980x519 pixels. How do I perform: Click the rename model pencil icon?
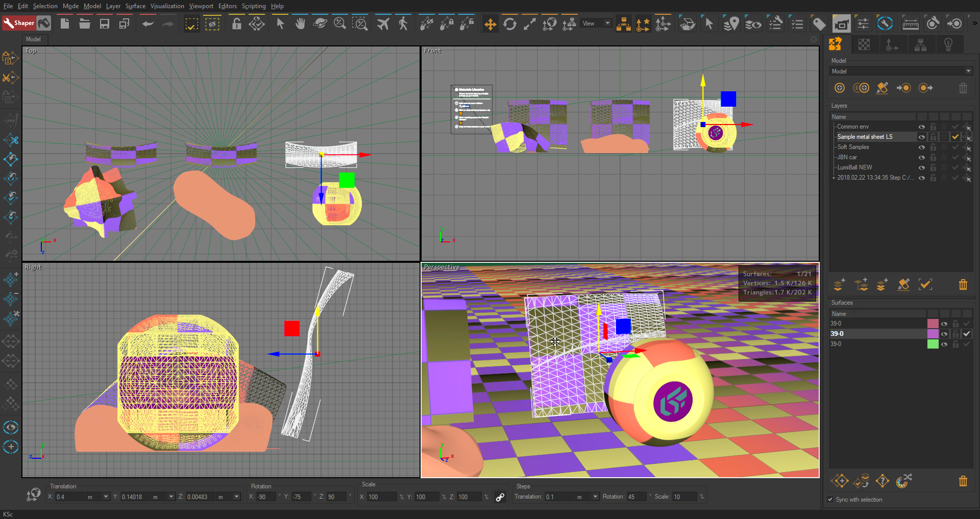coord(882,88)
